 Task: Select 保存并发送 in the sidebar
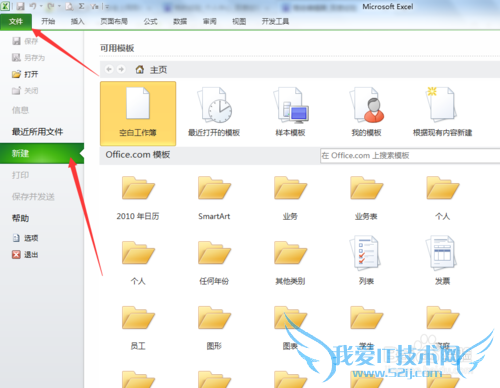point(33,197)
